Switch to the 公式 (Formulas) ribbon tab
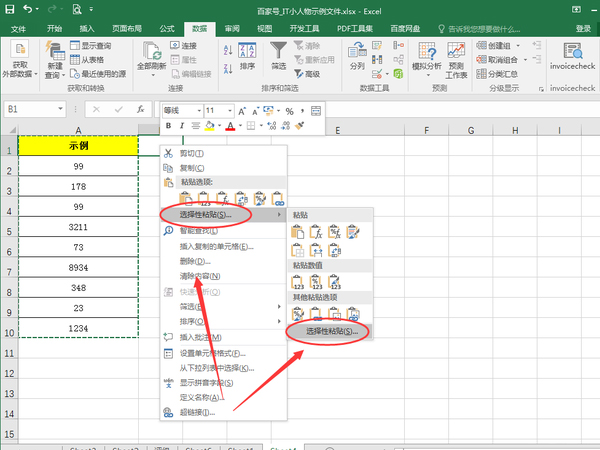Image resolution: width=600 pixels, height=450 pixels. [x=166, y=29]
